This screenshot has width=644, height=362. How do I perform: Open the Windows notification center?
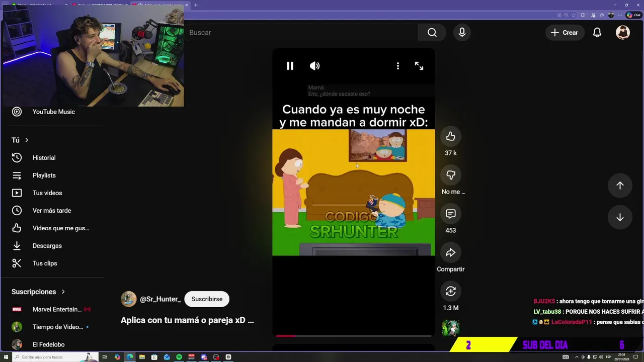[635, 357]
